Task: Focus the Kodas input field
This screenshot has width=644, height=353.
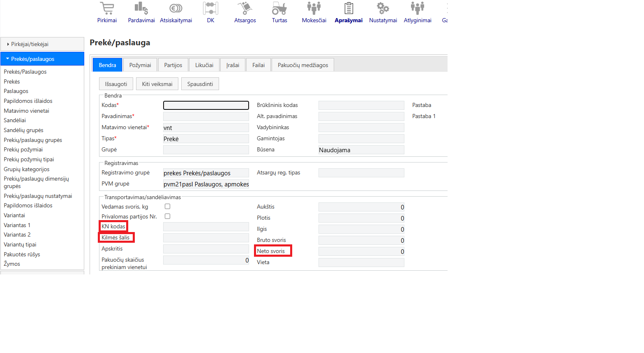Action: tap(206, 105)
